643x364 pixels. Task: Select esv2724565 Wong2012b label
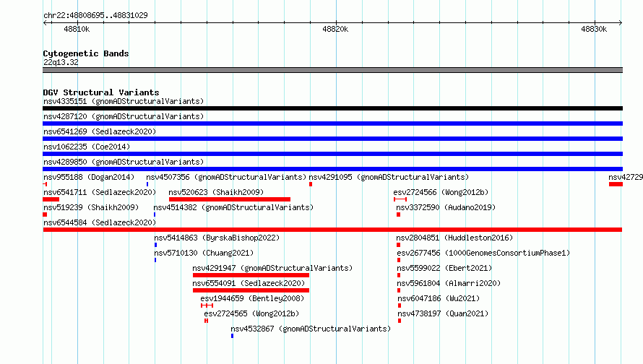pyautogui.click(x=251, y=313)
